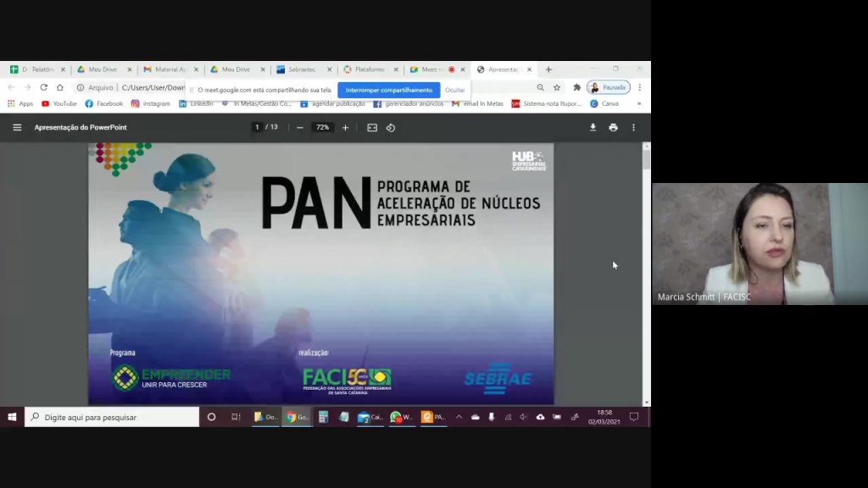Click Interromper compartilhamento button
The height and width of the screenshot is (488, 868).
[x=388, y=90]
